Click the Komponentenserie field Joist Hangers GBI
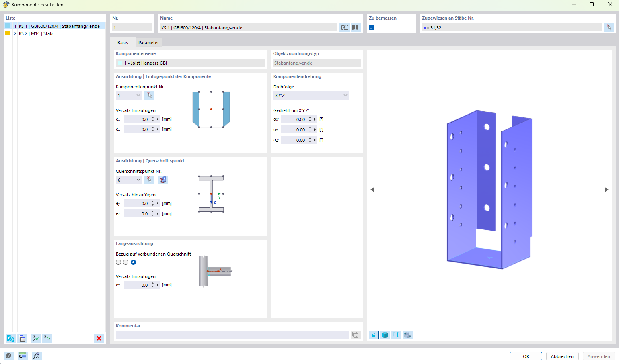The image size is (619, 364). [x=190, y=63]
